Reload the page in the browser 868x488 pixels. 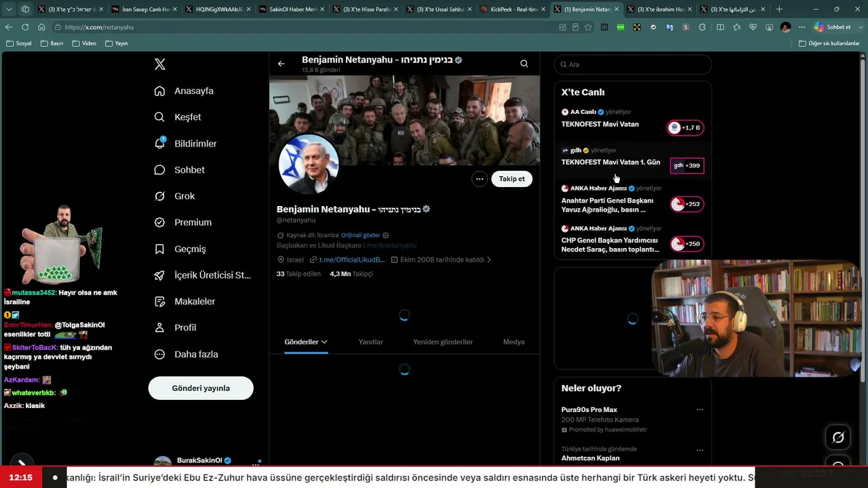point(25,27)
